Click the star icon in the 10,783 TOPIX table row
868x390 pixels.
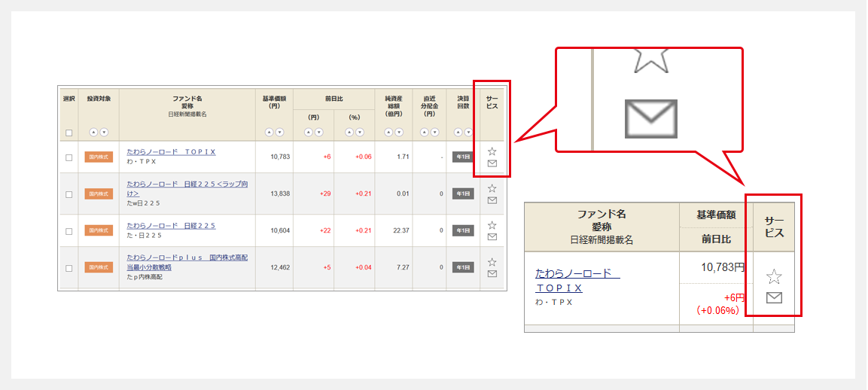pos(492,151)
